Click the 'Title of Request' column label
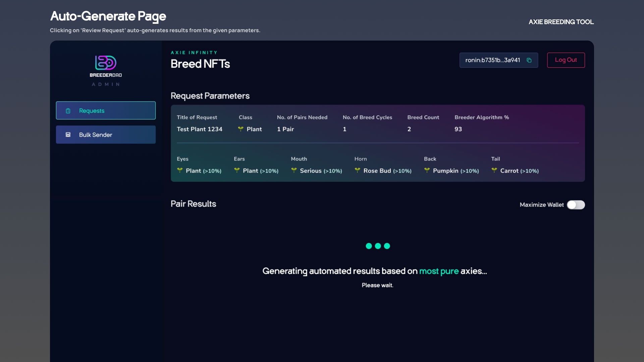644x362 pixels. pyautogui.click(x=197, y=117)
